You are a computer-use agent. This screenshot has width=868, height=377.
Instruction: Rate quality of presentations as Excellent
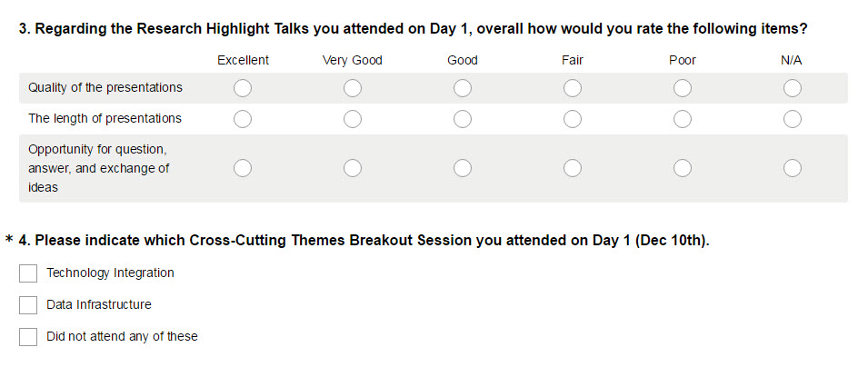(x=243, y=88)
